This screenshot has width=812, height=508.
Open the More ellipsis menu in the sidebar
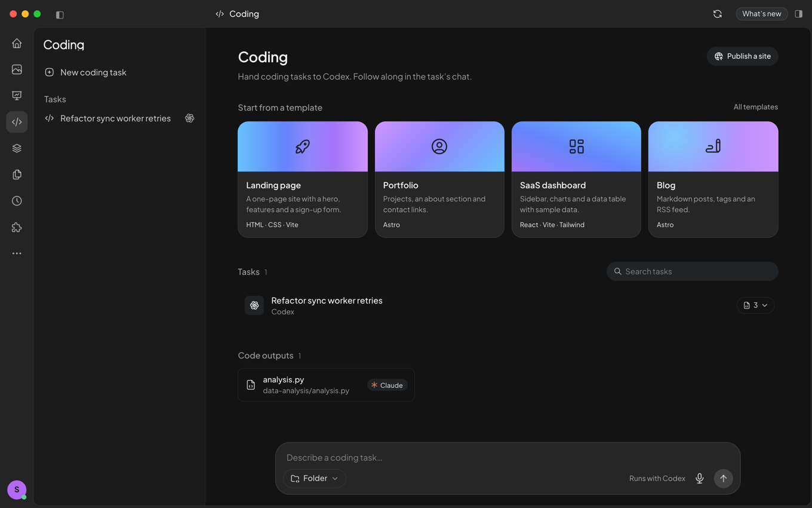click(17, 253)
